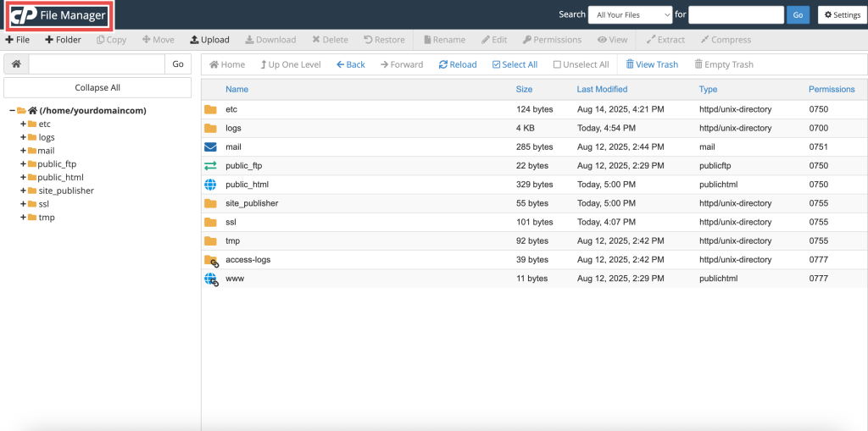Reload the file listing
The height and width of the screenshot is (431, 868).
458,64
